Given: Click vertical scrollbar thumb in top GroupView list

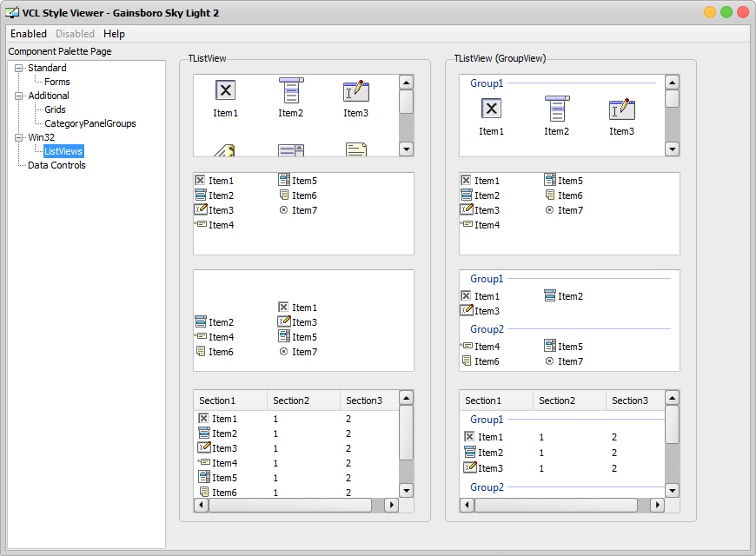Looking at the screenshot, I should click(672, 99).
